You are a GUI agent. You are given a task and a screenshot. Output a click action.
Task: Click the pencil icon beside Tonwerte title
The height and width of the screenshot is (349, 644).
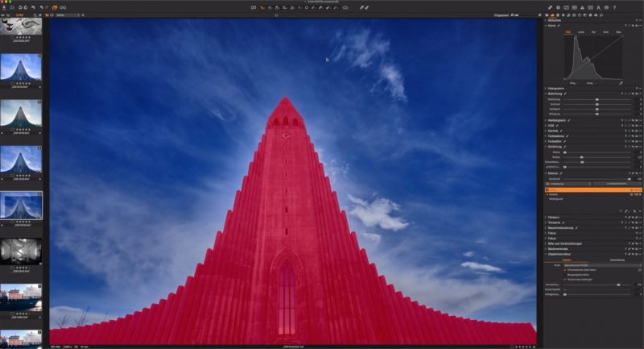point(563,222)
